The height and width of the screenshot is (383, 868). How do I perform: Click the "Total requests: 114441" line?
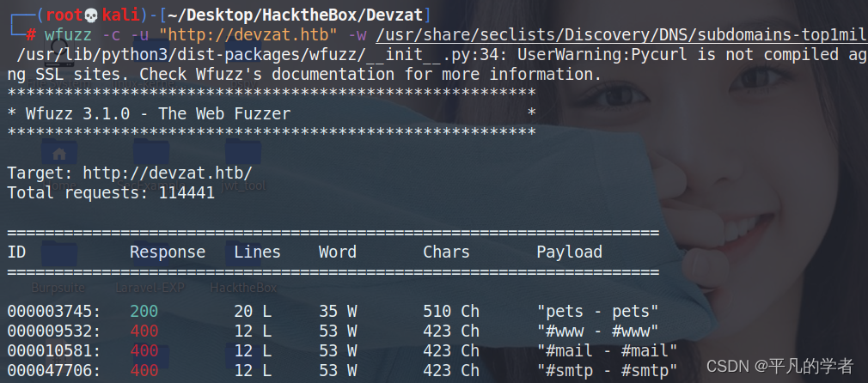click(111, 192)
